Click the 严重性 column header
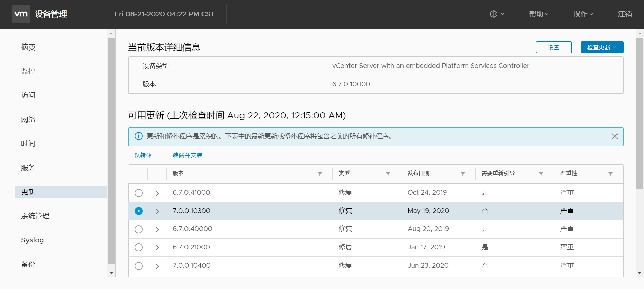 (569, 173)
